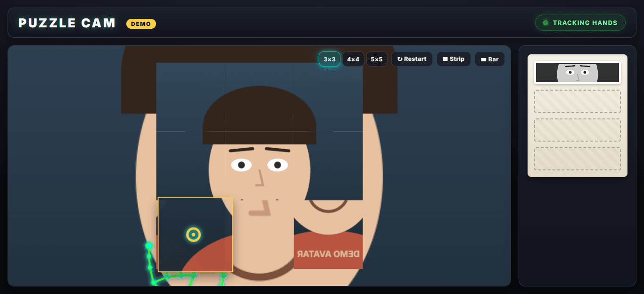Click the PUZZLE CAM title
This screenshot has width=644, height=294.
click(x=67, y=23)
